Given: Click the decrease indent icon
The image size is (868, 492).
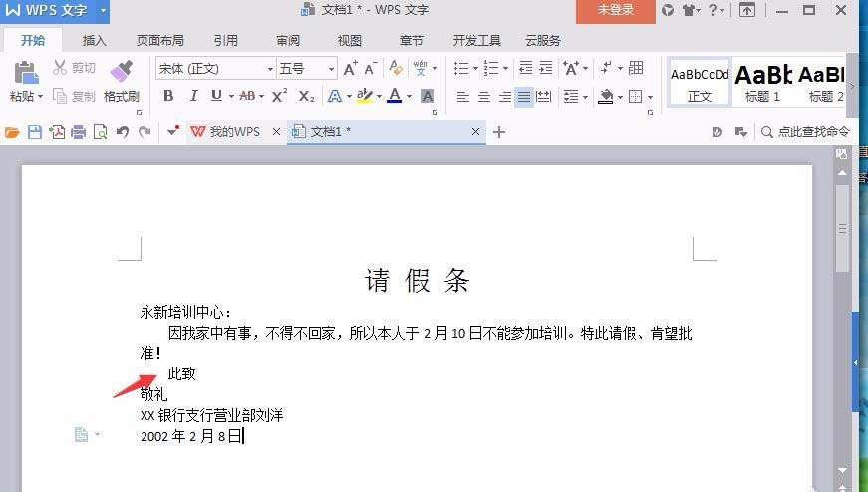Looking at the screenshot, I should tap(526, 68).
